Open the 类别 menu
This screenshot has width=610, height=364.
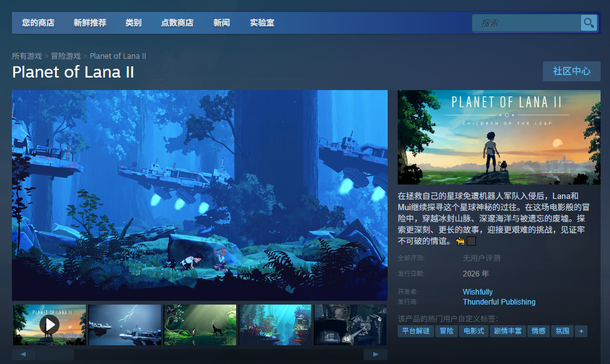click(133, 23)
